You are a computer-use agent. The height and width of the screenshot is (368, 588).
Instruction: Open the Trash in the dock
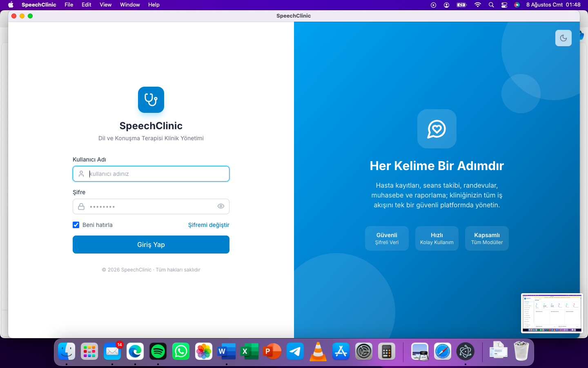[x=521, y=351]
